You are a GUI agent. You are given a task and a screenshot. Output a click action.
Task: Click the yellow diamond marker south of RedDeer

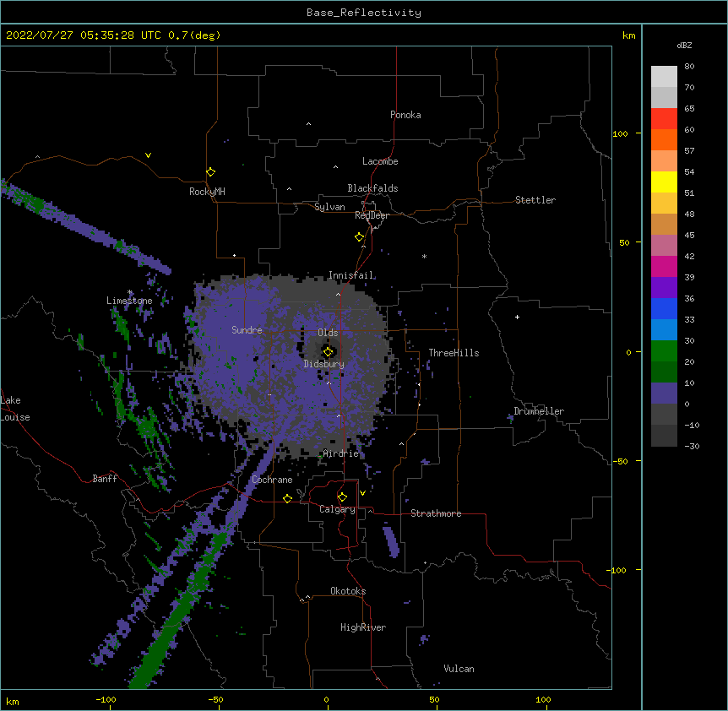pos(359,237)
